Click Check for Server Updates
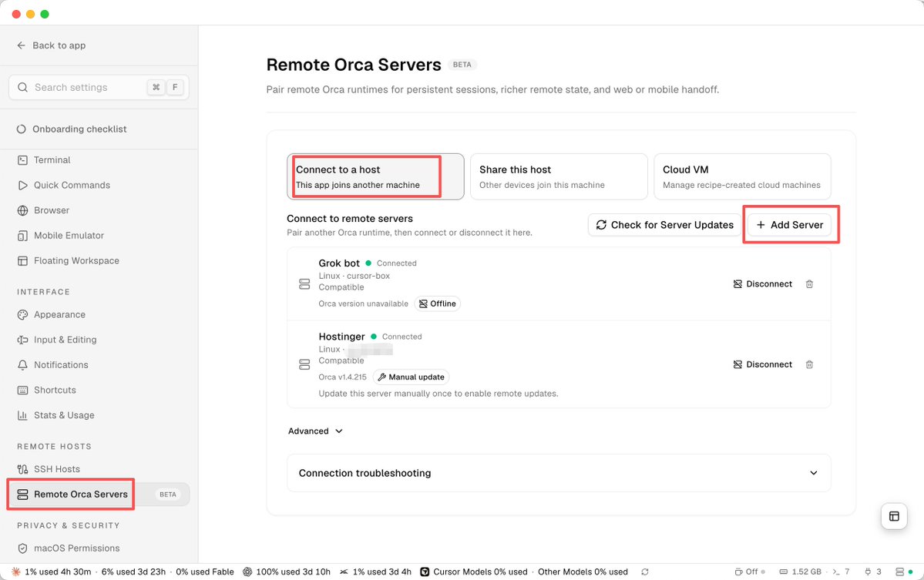 (665, 225)
